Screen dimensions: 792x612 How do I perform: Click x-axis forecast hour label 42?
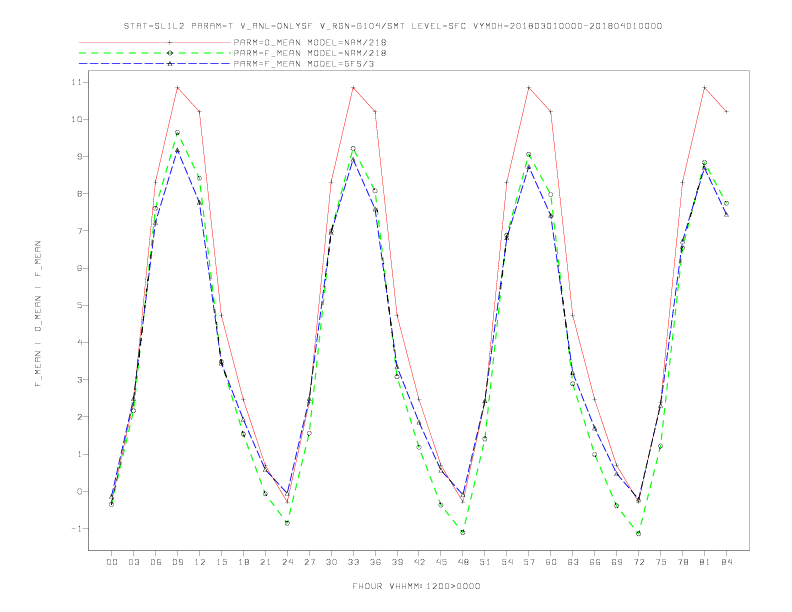coord(419,562)
